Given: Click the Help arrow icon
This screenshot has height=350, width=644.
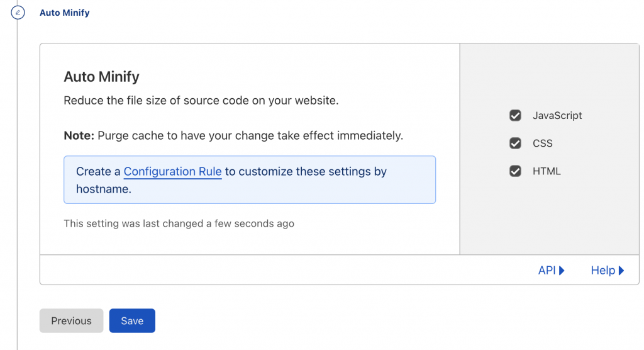Looking at the screenshot, I should click(621, 271).
